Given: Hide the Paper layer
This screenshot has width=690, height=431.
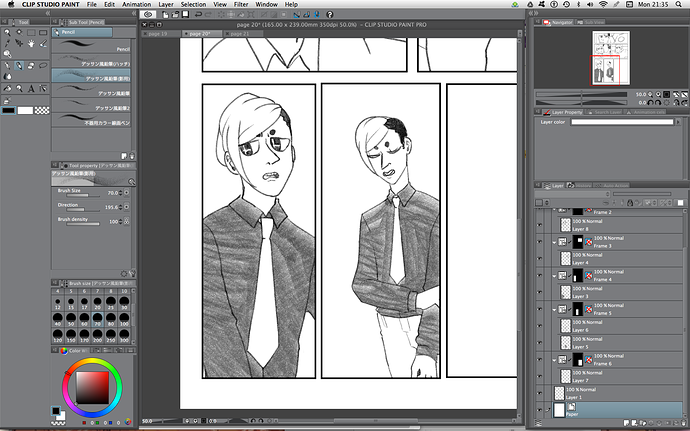Looking at the screenshot, I should [540, 410].
